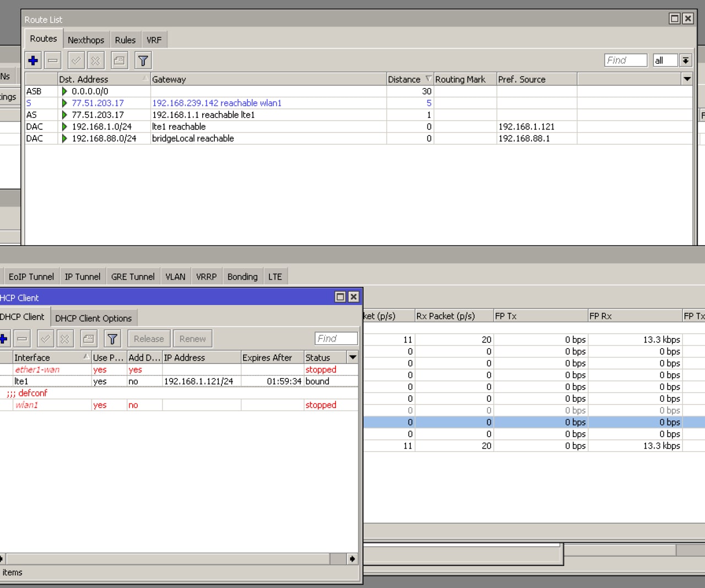
Task: Switch to the Routes tab
Action: tap(44, 39)
